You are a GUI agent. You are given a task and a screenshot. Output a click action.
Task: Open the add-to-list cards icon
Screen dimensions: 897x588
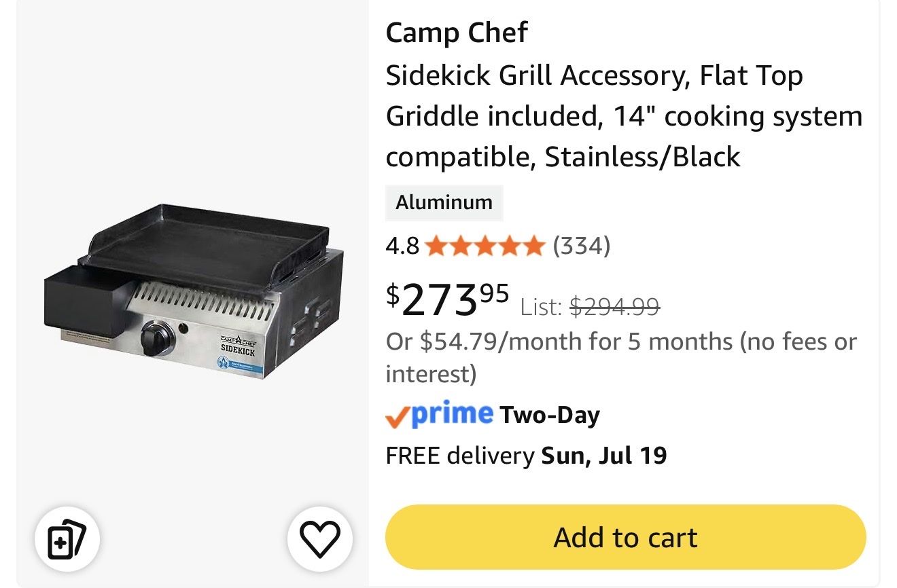point(68,540)
